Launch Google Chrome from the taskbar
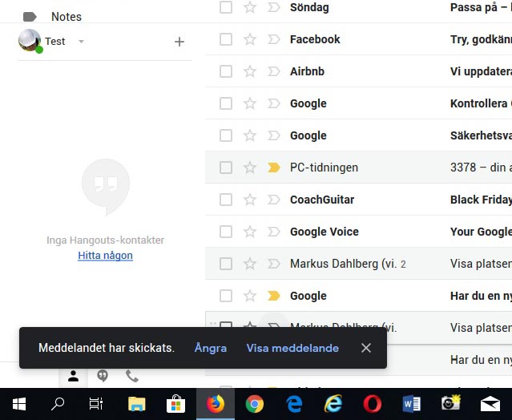Screen dimensions: 512x420 click(x=255, y=404)
